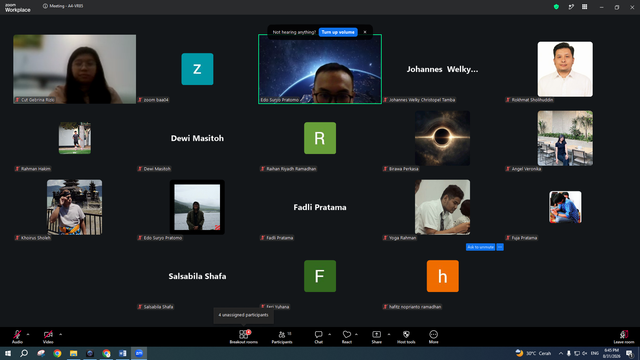Image resolution: width=640 pixels, height=360 pixels.
Task: Select the Feri Yuhana 'F' avatar
Action: point(320,276)
